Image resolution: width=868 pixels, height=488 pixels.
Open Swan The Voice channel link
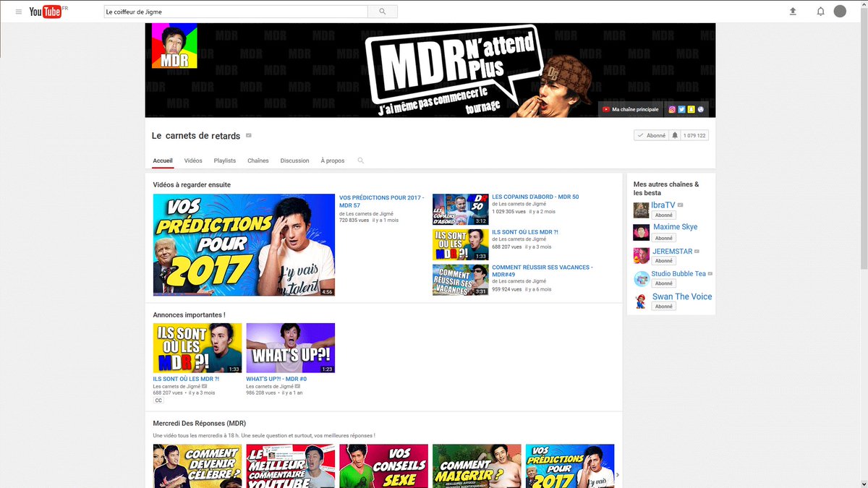point(682,296)
